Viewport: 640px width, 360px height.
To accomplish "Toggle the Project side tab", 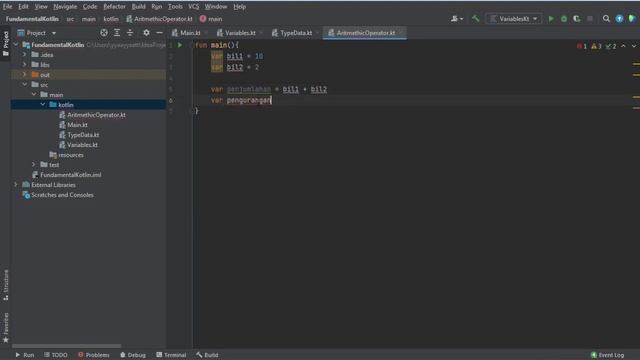I will point(5,44).
